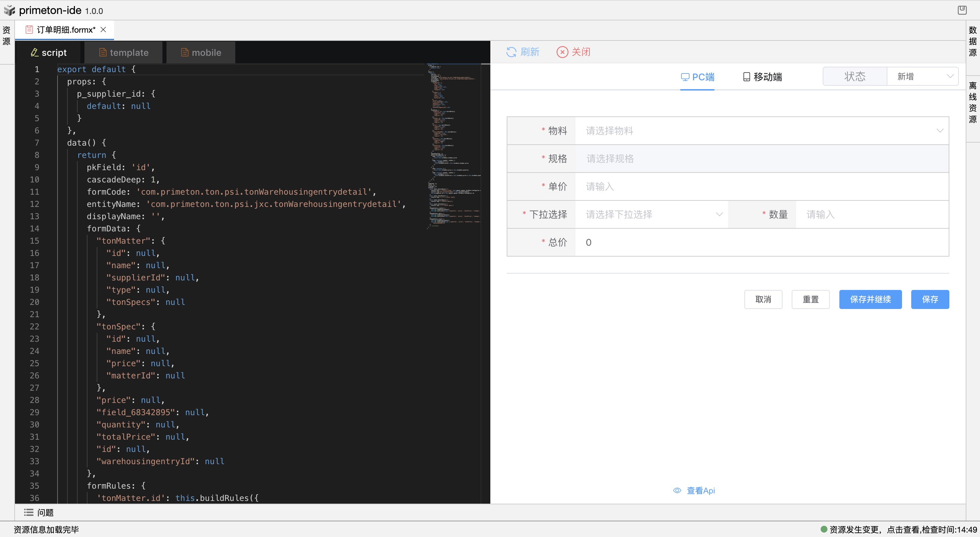The width and height of the screenshot is (980, 537).
Task: Open the 数据源 side panel
Action: pos(973,41)
